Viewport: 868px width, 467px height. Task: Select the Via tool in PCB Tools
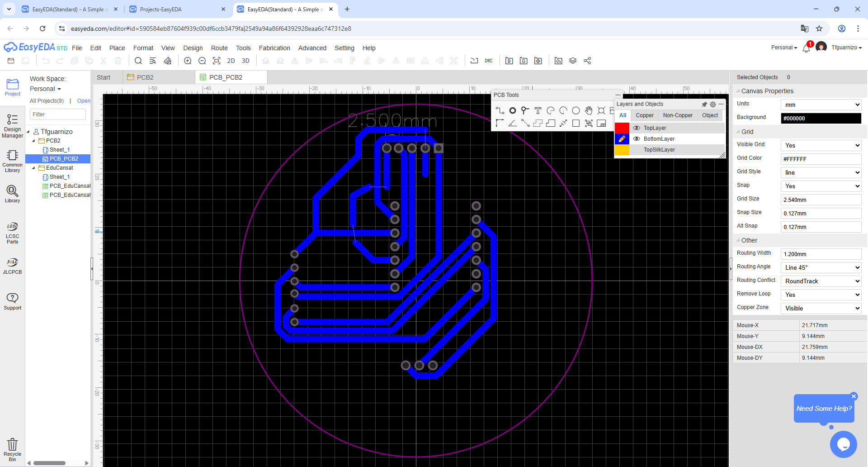(525, 110)
